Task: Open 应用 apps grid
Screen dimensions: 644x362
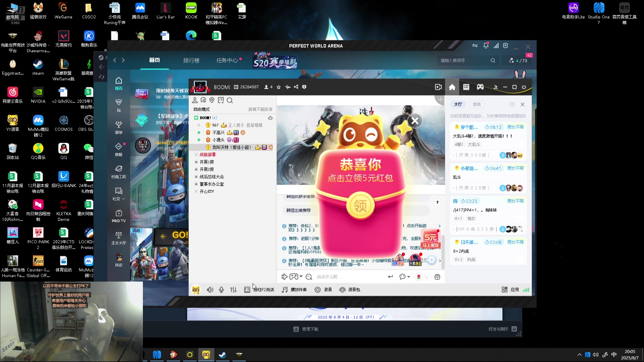Action: coord(510,290)
